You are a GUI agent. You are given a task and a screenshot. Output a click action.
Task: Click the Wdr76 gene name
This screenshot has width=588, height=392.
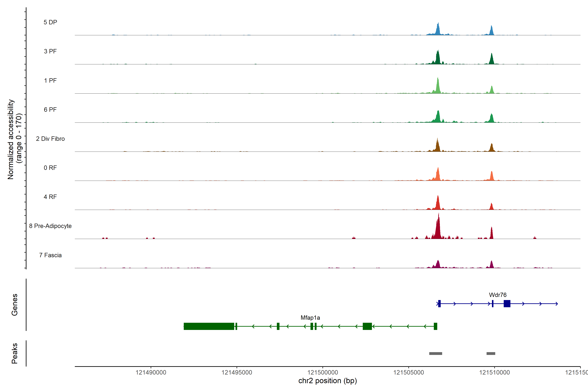point(498,295)
